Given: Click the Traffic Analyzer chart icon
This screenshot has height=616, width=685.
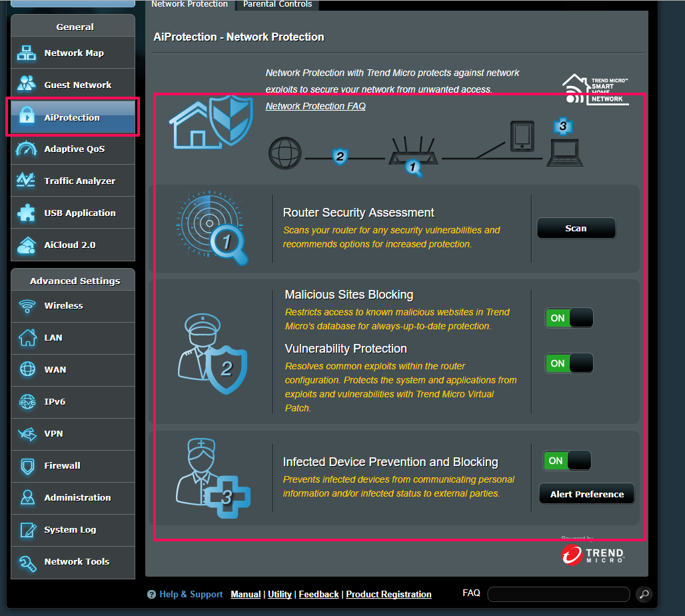Looking at the screenshot, I should point(26,180).
